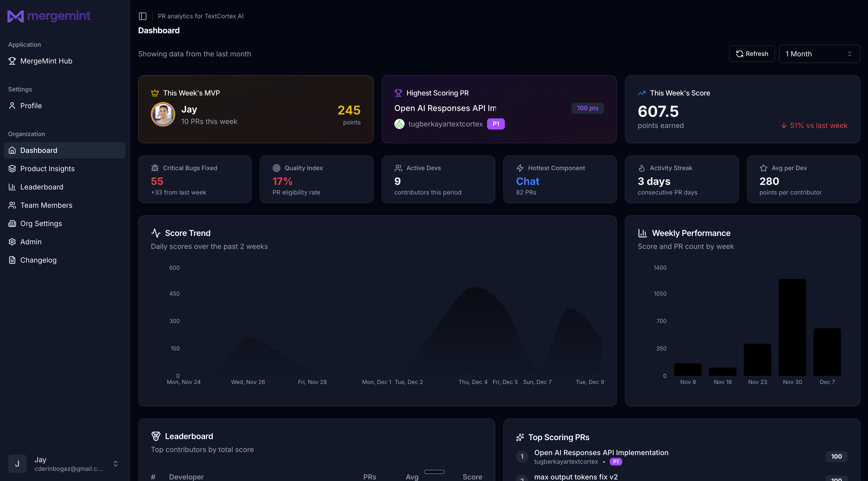868x481 pixels.
Task: Click the Nov 30 bar in Weekly Performance
Action: (x=792, y=327)
